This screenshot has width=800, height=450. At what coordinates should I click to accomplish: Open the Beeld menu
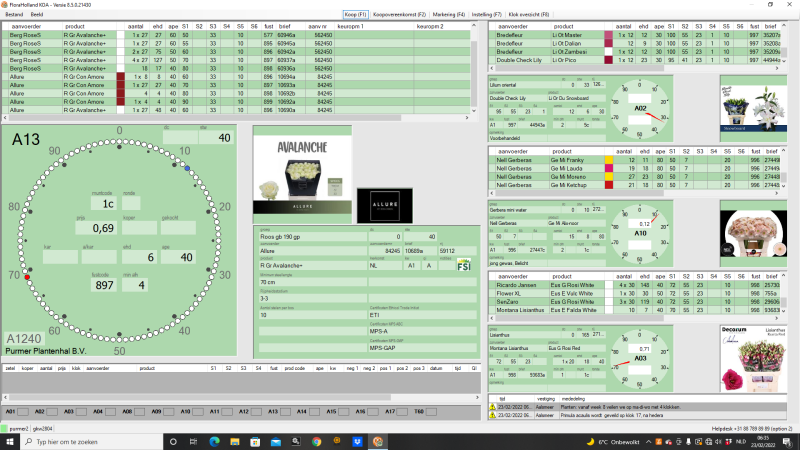coord(36,16)
